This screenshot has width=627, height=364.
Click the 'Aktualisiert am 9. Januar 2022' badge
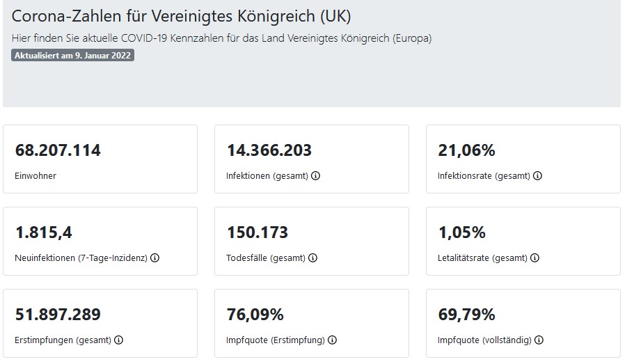[72, 56]
